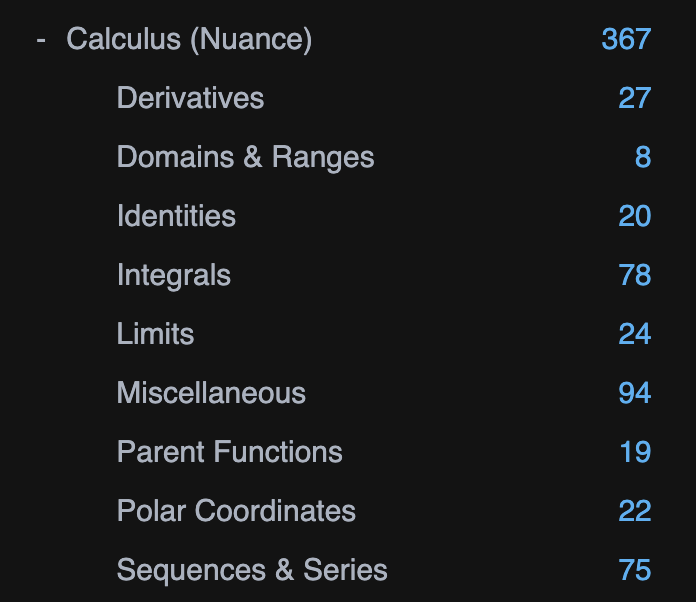Open the Calculus (Nuance) deck

click(x=189, y=39)
